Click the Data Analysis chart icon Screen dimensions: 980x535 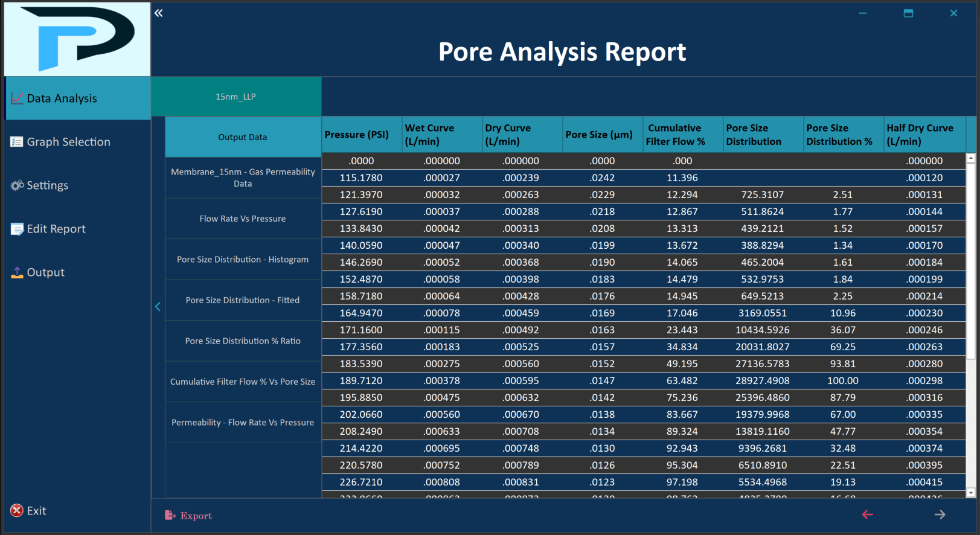point(17,98)
